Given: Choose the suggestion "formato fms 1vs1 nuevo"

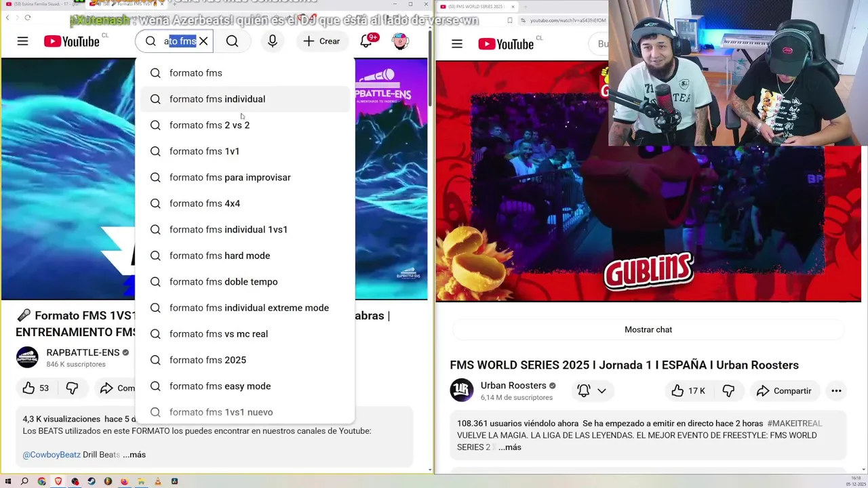Looking at the screenshot, I should [x=245, y=412].
